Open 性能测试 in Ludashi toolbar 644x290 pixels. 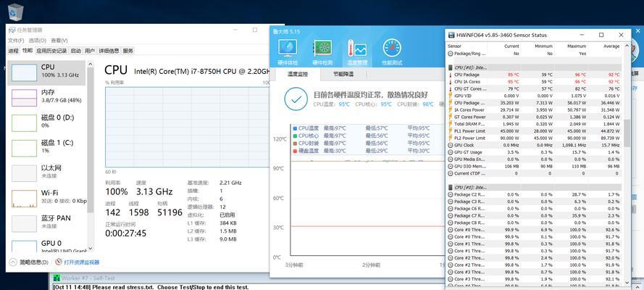pyautogui.click(x=392, y=52)
